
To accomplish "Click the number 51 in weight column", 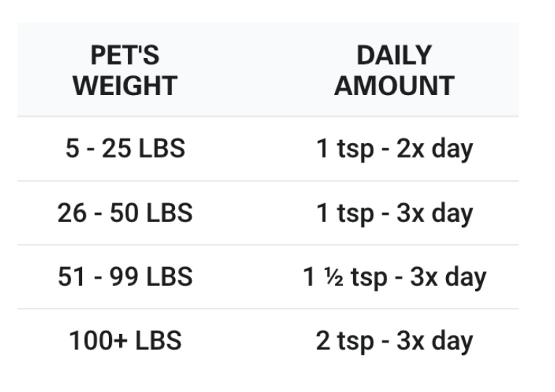I will pyautogui.click(x=71, y=277).
